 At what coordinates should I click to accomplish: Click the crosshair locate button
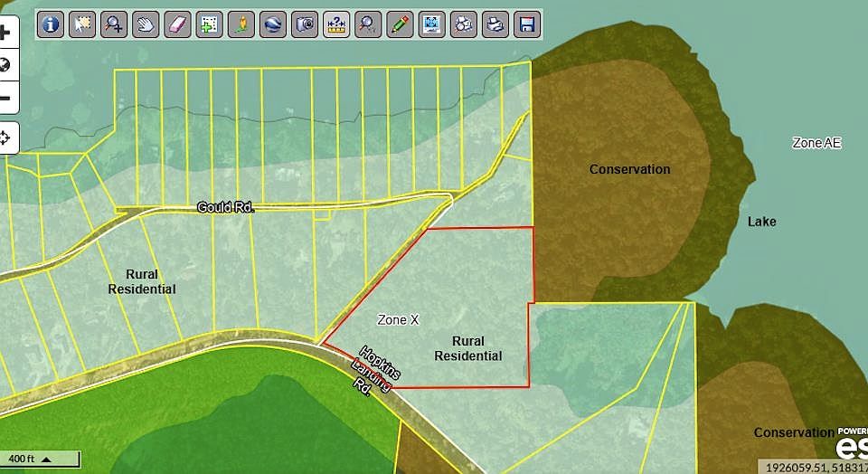point(5,137)
